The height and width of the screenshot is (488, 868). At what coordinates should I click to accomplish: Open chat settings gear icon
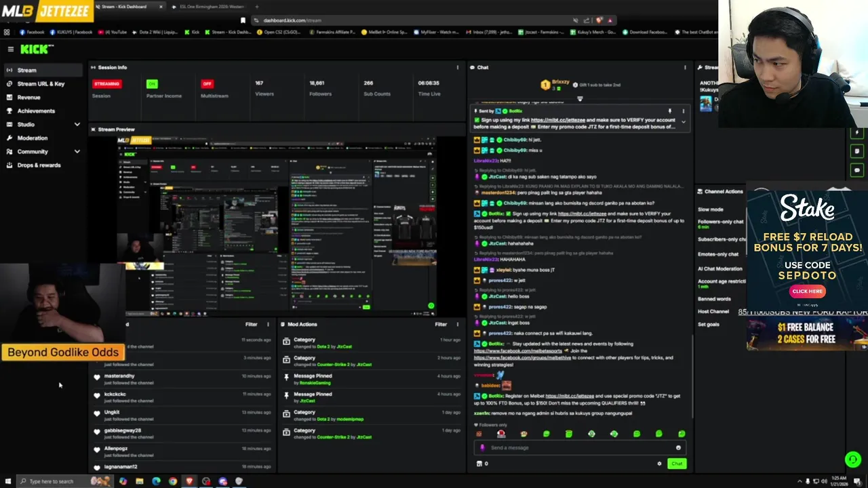659,464
